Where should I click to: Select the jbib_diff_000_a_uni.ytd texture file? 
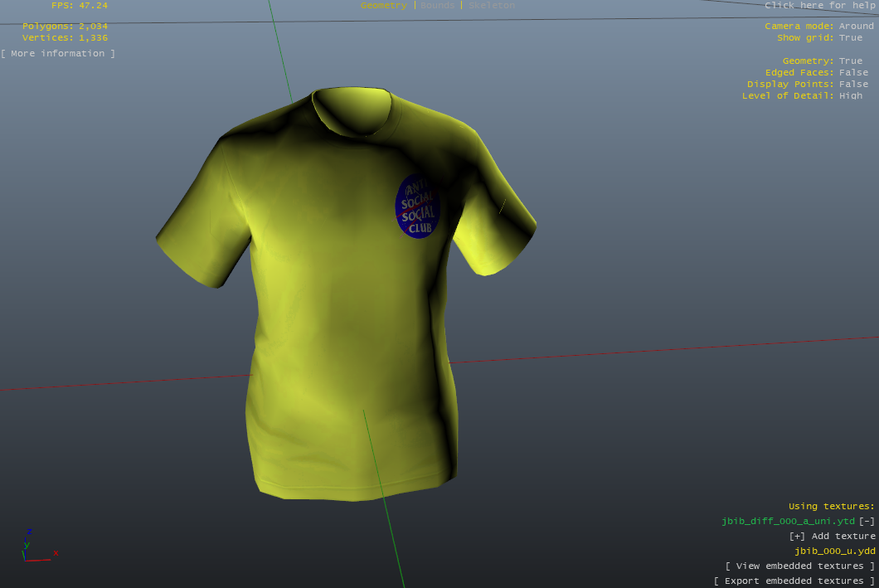tap(788, 522)
